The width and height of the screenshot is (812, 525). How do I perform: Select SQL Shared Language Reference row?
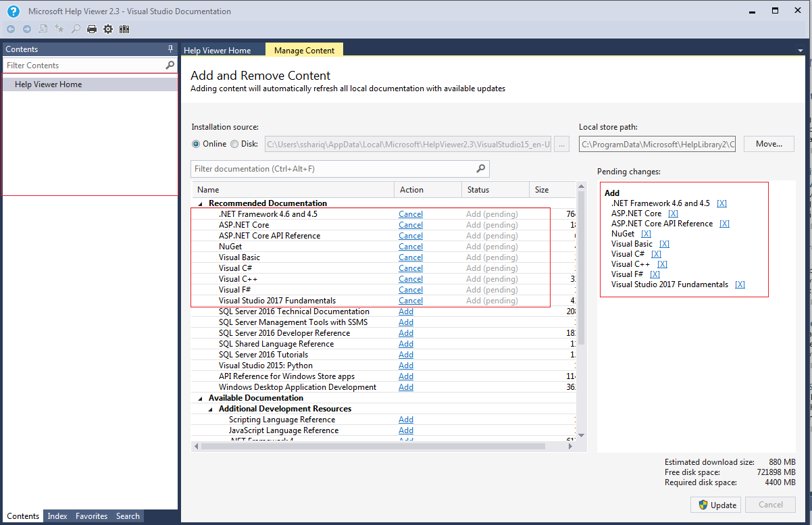[384, 344]
